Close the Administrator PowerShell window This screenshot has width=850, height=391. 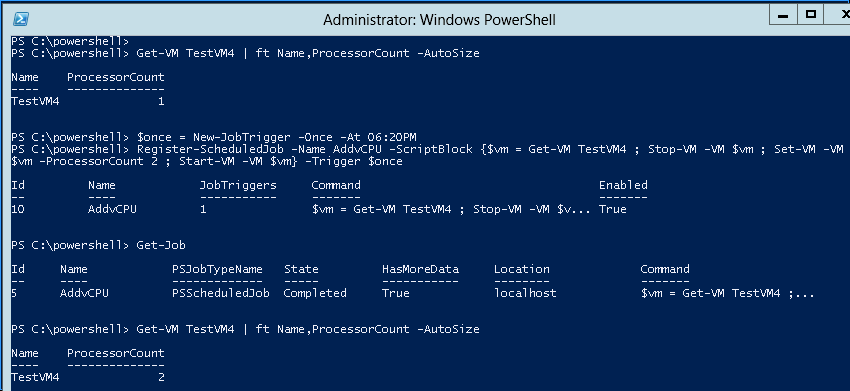tap(839, 15)
